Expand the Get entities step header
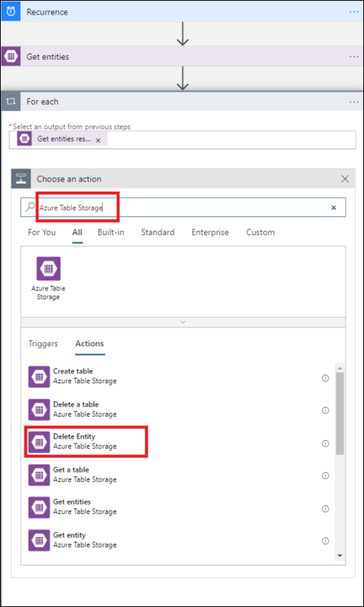 click(182, 57)
